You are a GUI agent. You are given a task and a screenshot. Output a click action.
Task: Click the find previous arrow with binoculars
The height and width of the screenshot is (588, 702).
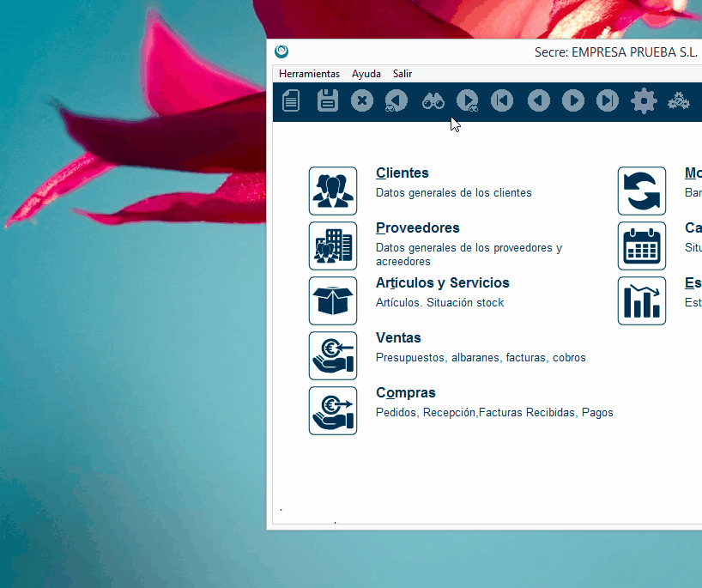pyautogui.click(x=396, y=101)
